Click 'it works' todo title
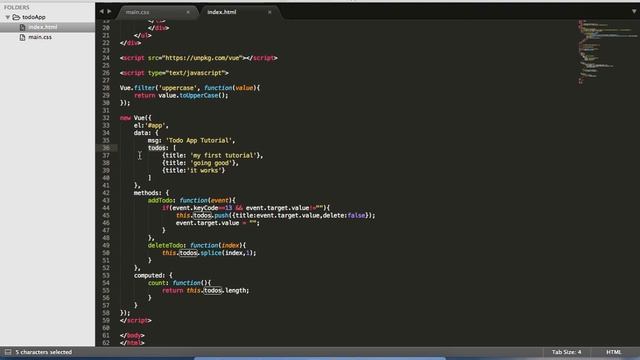This screenshot has height=360, width=640. pos(206,170)
